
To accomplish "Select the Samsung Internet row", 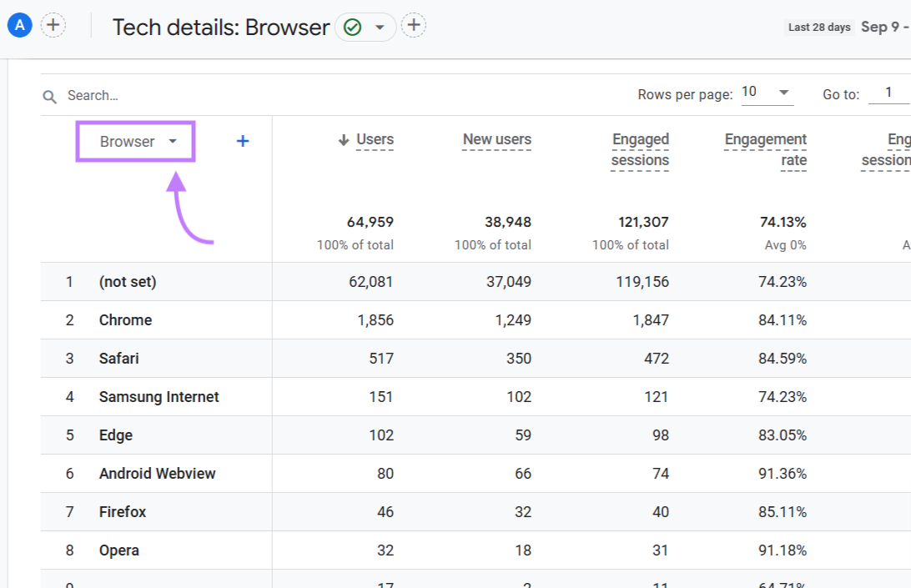I will pos(159,396).
